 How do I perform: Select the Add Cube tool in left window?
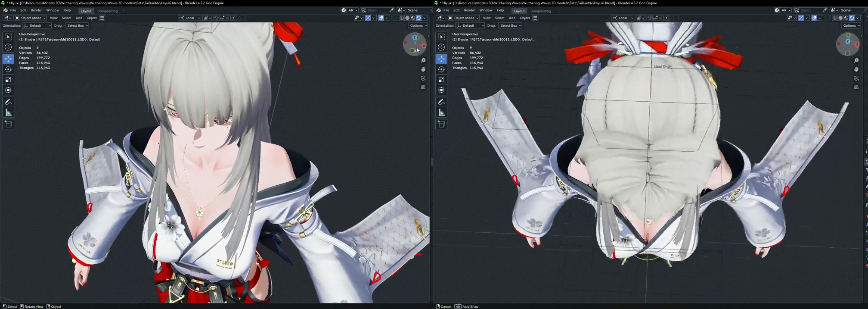[8, 124]
